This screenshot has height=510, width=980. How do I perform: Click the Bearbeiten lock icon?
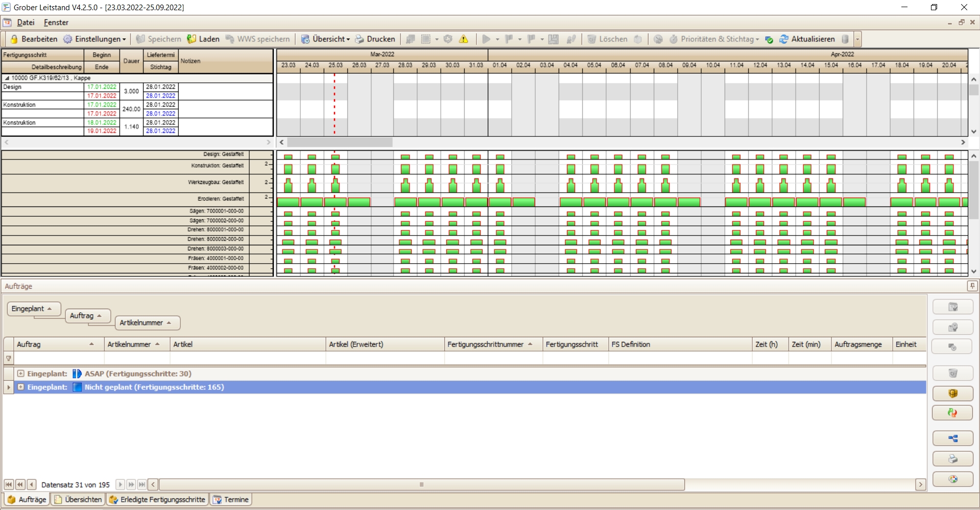(14, 39)
